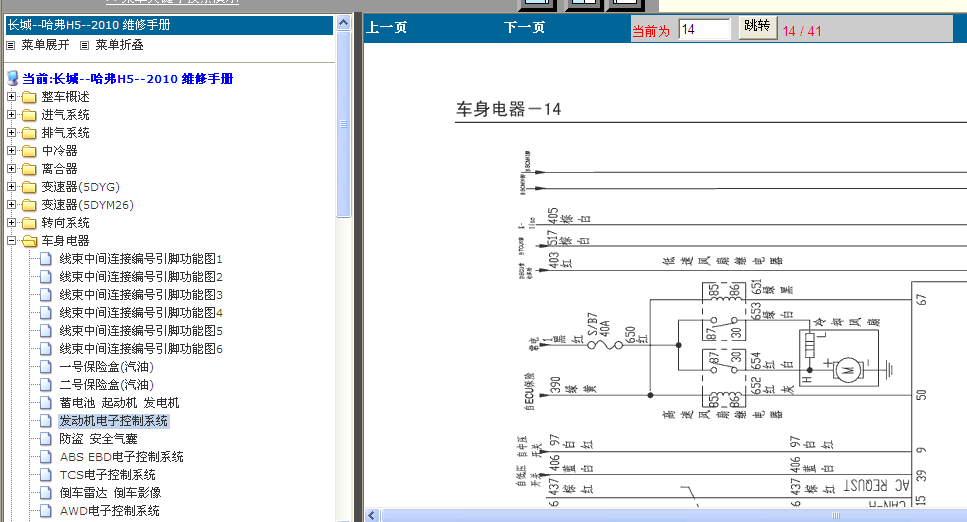Click tree panel scrollbar up arrow

click(344, 23)
